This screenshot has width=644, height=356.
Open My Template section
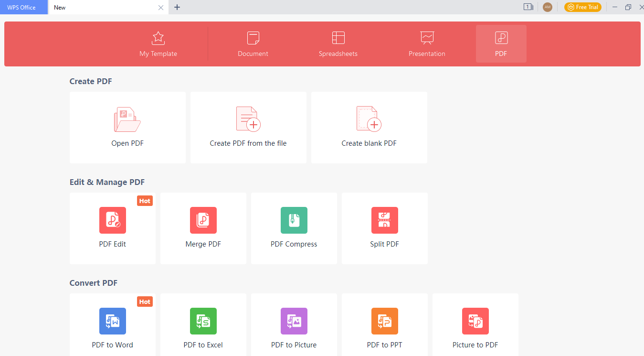pyautogui.click(x=158, y=43)
